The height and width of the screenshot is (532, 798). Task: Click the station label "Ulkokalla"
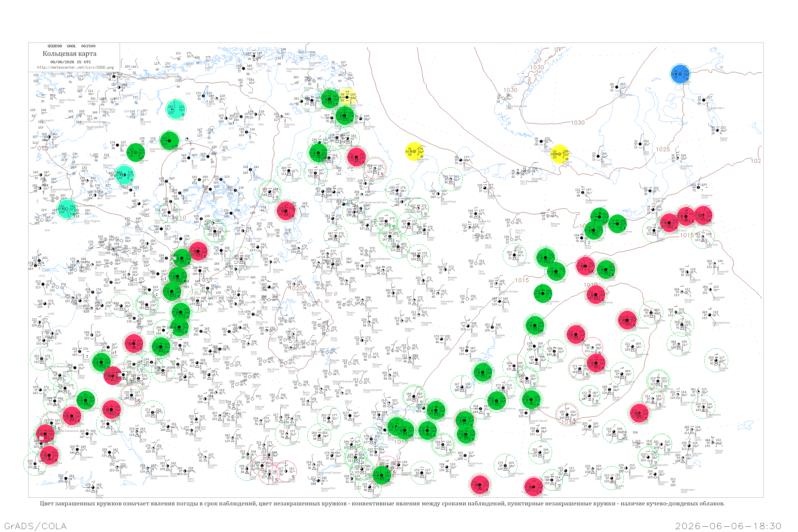click(227, 157)
